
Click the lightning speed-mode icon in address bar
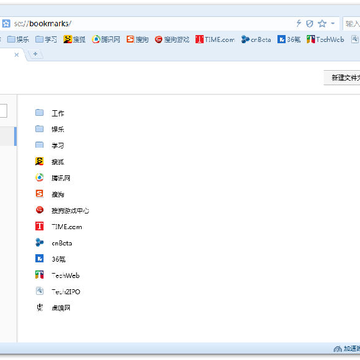click(299, 23)
